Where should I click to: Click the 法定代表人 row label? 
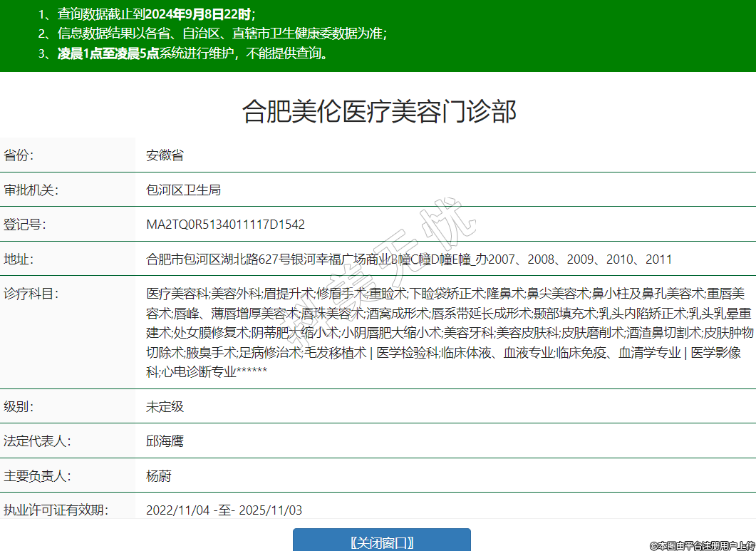point(37,441)
